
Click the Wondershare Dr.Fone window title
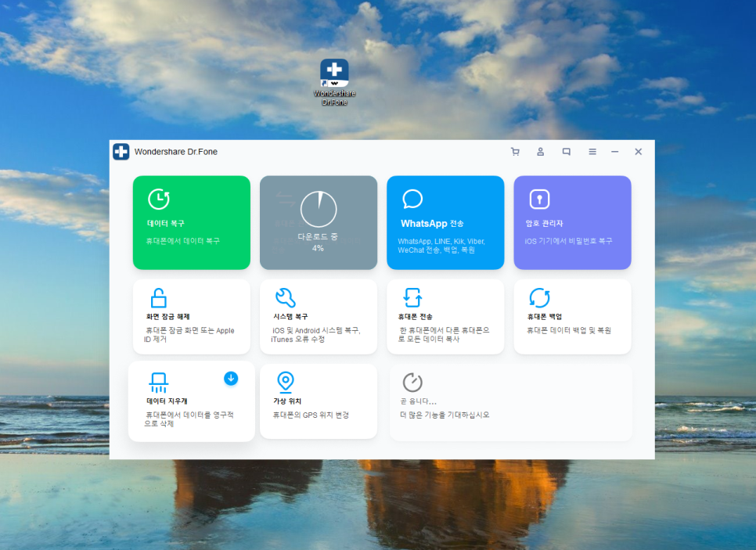tap(176, 152)
